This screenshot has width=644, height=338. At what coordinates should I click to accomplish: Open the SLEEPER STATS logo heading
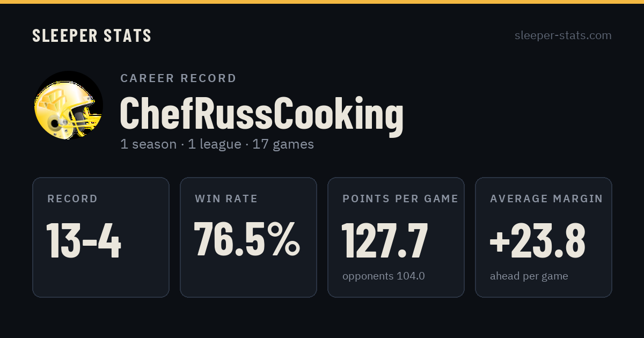(92, 36)
